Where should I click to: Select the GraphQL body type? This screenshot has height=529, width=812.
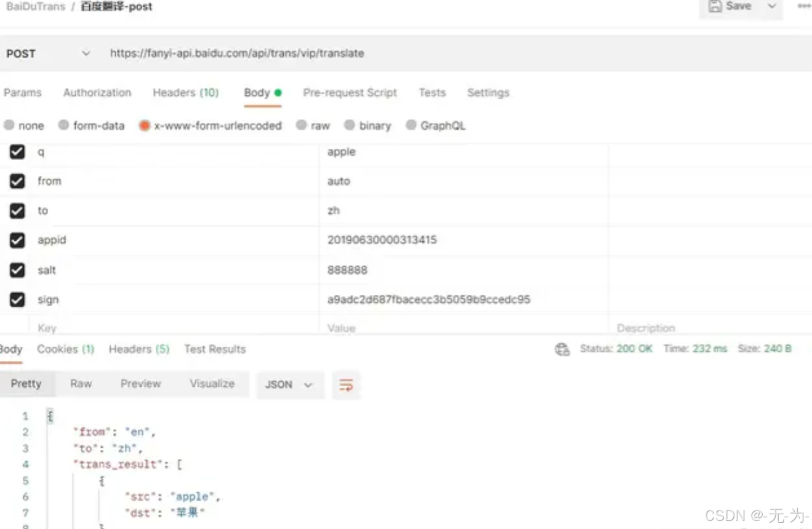coord(436,126)
